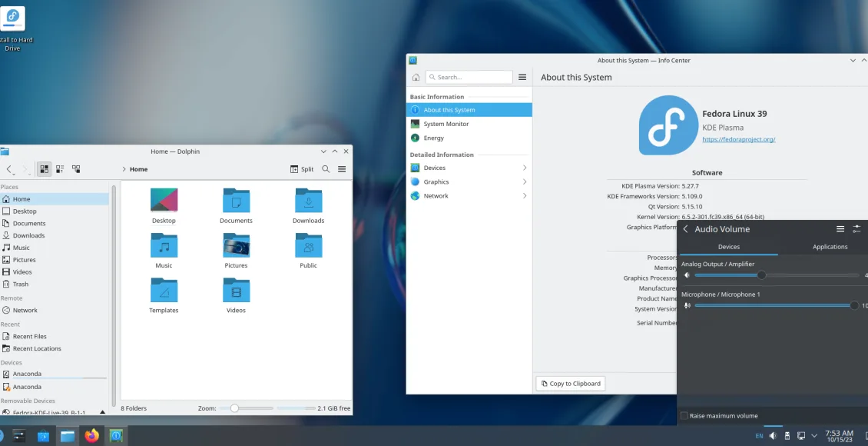The height and width of the screenshot is (446, 868).
Task: Open Install to Hard Drive desktop icon
Action: point(12,28)
